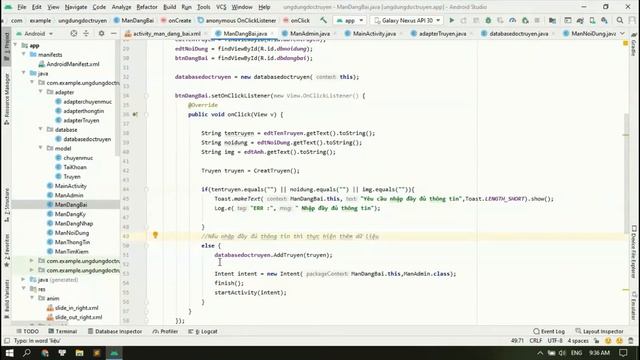Click the lock read-only toggle in the status bar
The height and width of the screenshot is (360, 640).
[x=597, y=341]
